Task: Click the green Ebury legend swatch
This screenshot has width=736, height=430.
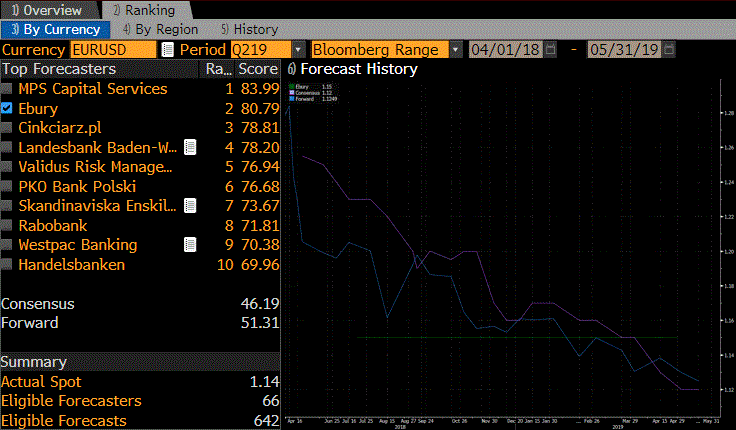Action: pyautogui.click(x=291, y=87)
